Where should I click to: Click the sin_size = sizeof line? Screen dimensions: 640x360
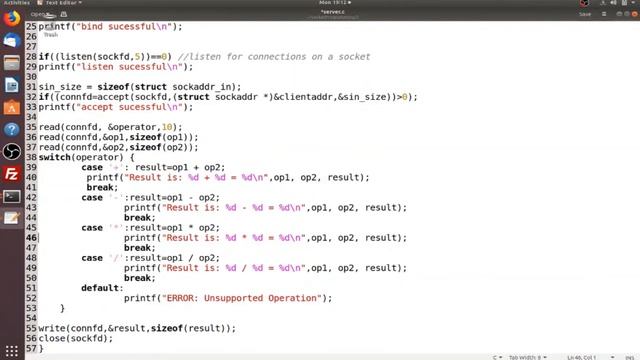[140, 87]
